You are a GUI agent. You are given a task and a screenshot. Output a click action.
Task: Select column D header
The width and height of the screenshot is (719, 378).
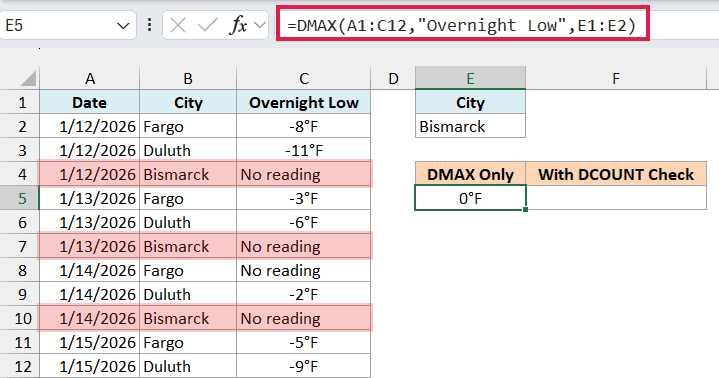click(393, 78)
